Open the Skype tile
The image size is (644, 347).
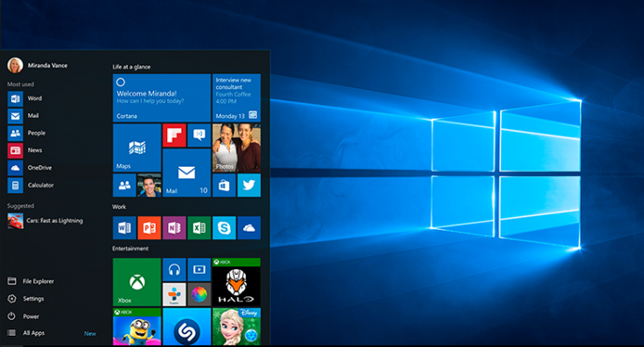tap(224, 228)
